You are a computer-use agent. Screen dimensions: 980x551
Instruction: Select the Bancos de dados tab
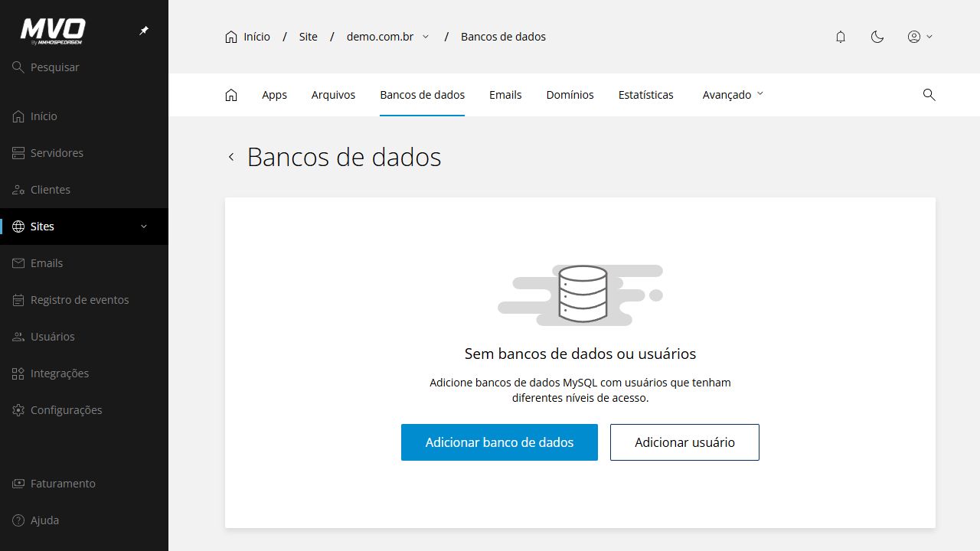[422, 95]
